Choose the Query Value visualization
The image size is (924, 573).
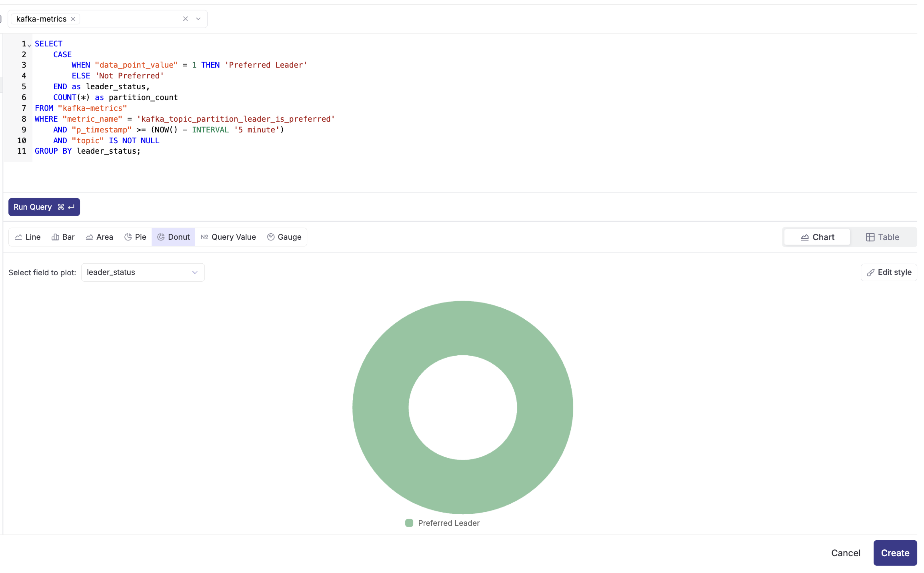(228, 237)
